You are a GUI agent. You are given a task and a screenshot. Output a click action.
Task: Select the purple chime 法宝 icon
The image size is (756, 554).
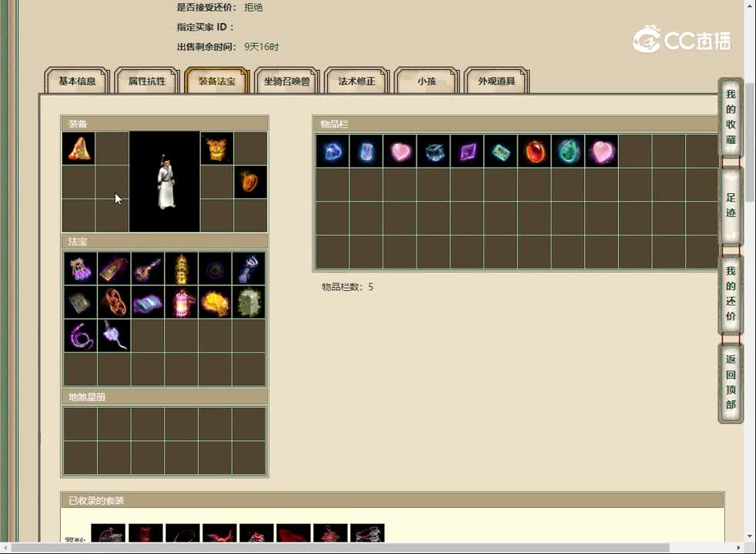pos(81,269)
